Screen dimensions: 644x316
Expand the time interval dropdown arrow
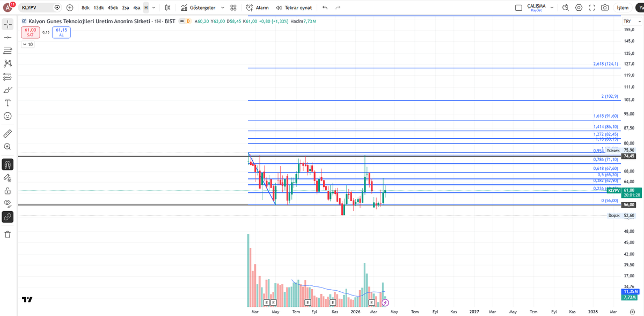coord(154,8)
